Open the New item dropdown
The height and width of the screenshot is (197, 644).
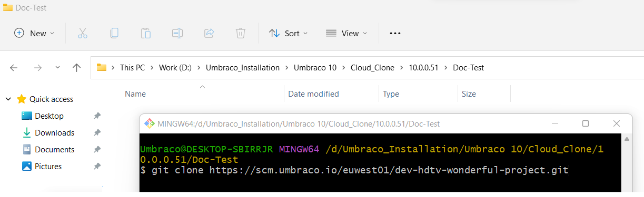(x=34, y=33)
